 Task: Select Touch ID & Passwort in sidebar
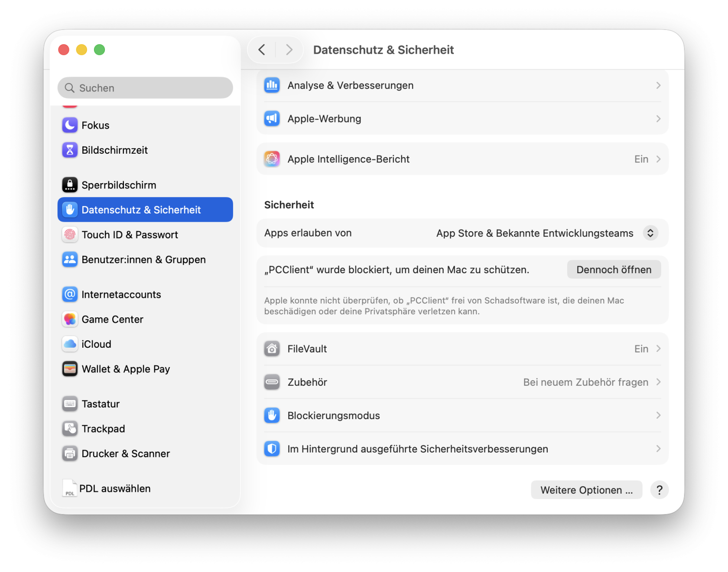coord(145,235)
